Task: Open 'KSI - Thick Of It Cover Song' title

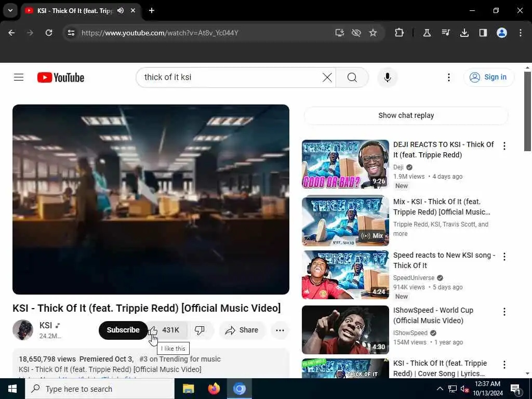Action: click(x=440, y=368)
